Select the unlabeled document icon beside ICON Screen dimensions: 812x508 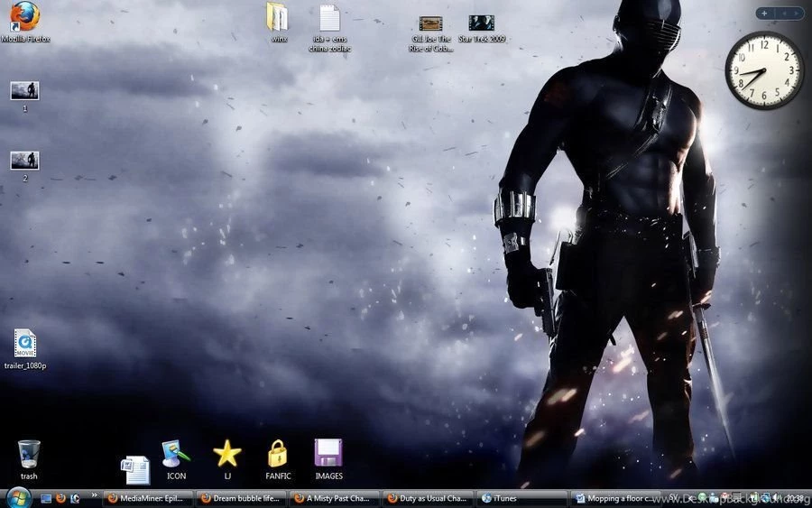[135, 470]
